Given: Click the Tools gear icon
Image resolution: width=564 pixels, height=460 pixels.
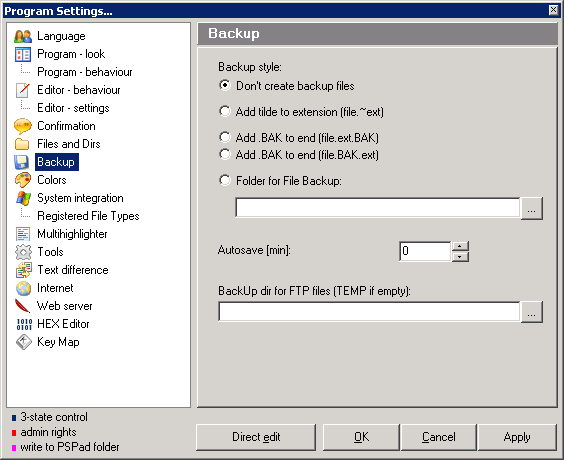Looking at the screenshot, I should click(23, 252).
